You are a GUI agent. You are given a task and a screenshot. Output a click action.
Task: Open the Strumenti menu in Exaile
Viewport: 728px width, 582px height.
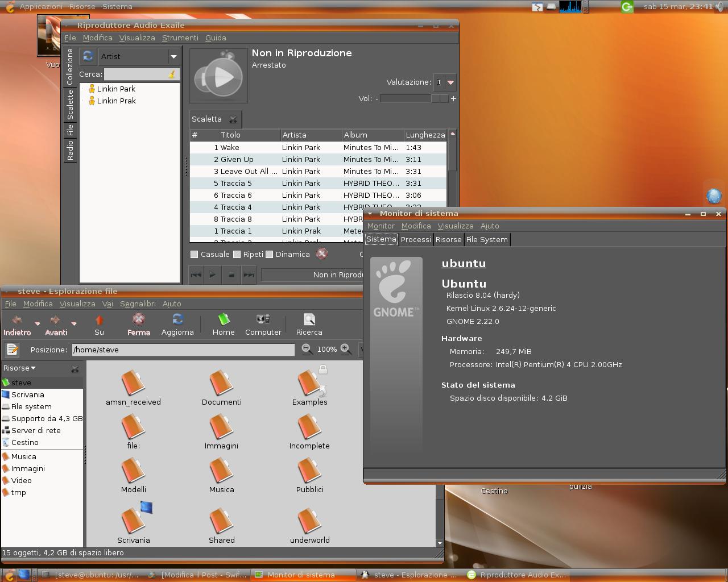[x=180, y=38]
